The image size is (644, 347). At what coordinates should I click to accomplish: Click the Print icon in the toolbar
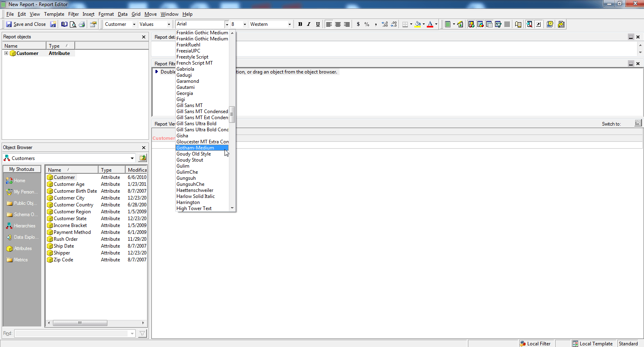(82, 24)
